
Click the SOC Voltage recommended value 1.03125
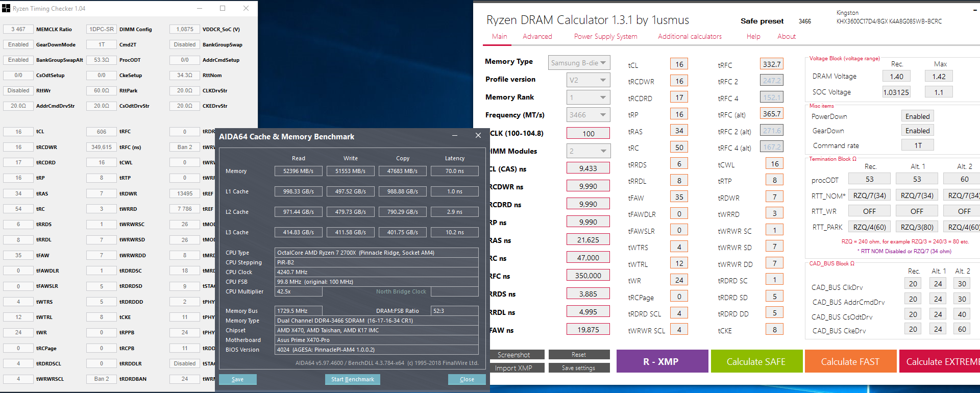pos(896,92)
